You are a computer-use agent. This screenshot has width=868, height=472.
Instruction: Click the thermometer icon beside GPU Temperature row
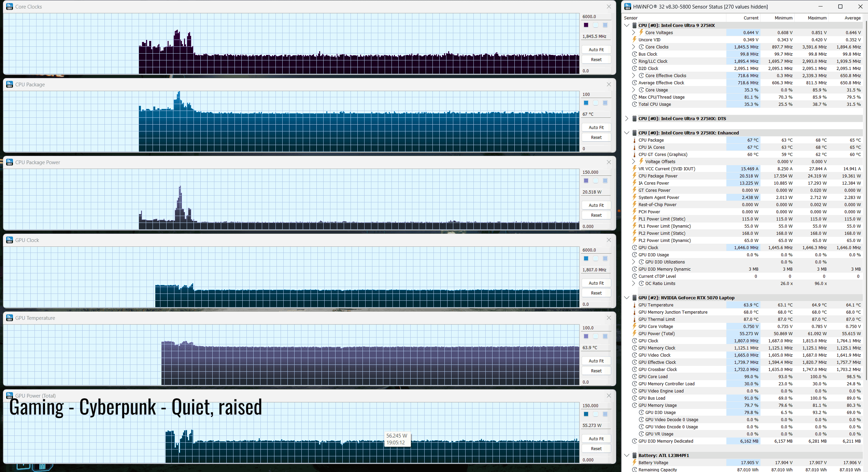(x=634, y=305)
